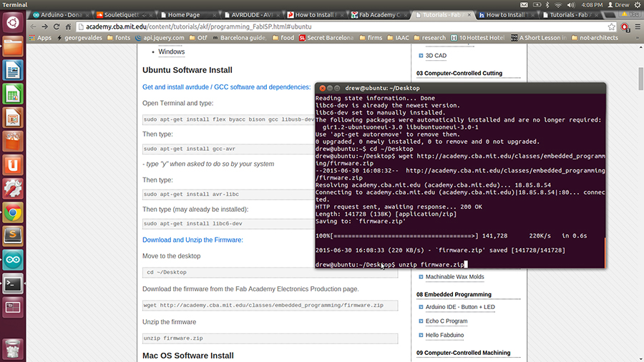This screenshot has height=362, width=644.
Task: Launch LibreOffice Writer from the dock
Action: point(13,70)
